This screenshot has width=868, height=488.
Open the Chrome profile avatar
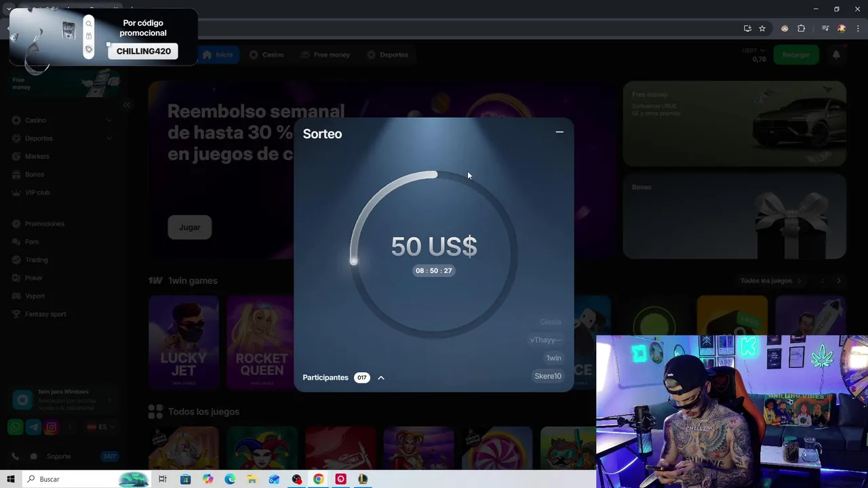(x=842, y=28)
